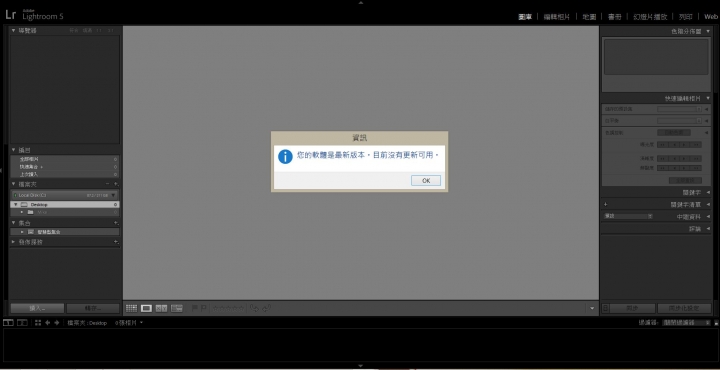Open 白平衡 white balance dropdown
Screen dimensions: 720x370
click(x=679, y=121)
